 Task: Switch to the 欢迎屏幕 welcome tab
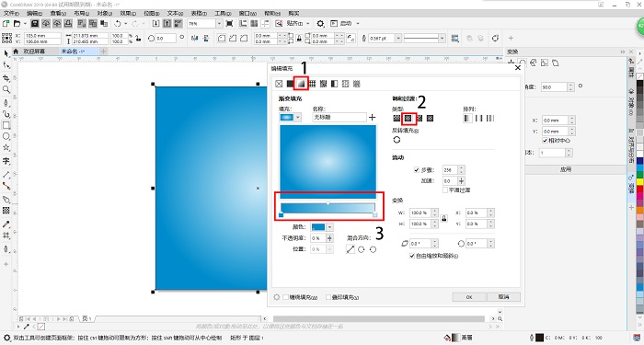coord(34,52)
